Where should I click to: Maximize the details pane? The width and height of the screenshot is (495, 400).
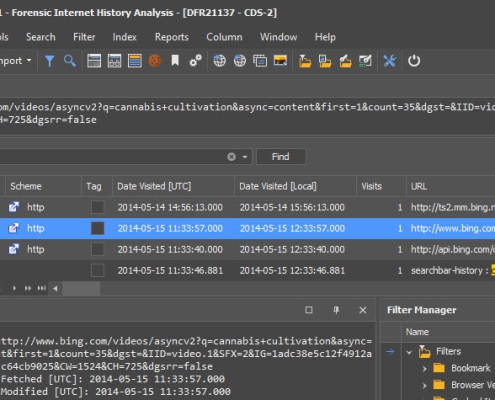[309, 310]
